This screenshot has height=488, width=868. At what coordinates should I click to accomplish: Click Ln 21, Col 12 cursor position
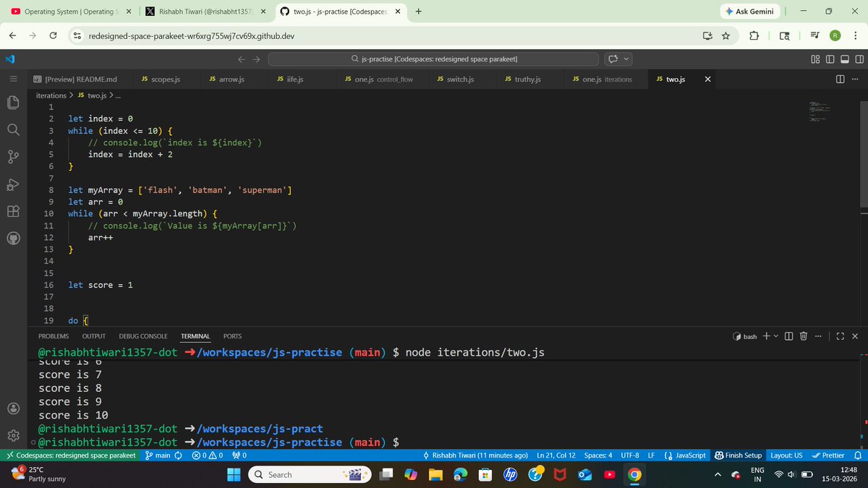pos(556,455)
